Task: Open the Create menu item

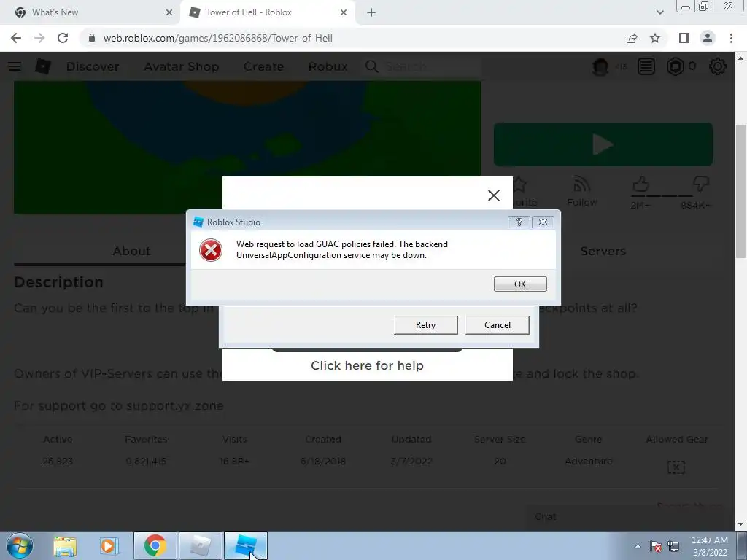Action: coord(263,66)
